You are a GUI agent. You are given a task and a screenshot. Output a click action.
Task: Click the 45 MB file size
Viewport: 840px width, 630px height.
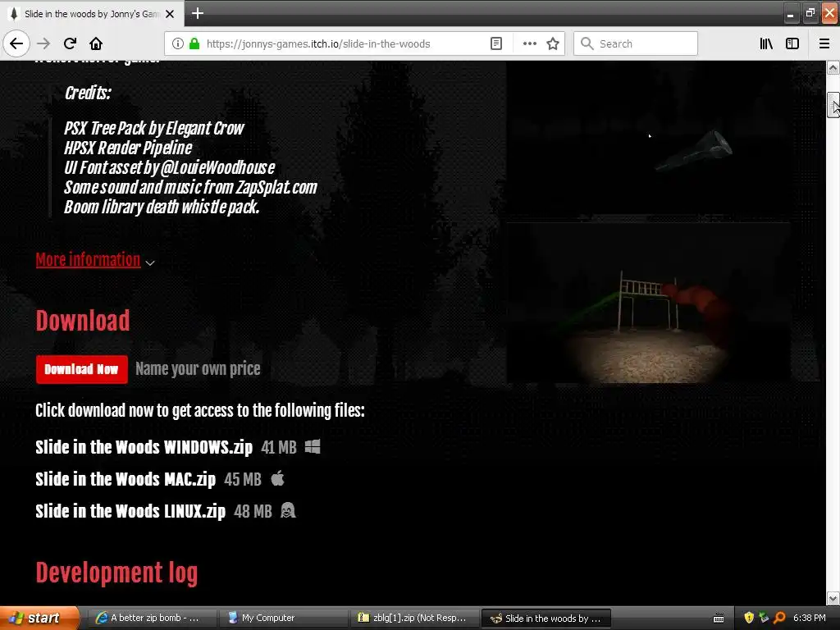(243, 479)
